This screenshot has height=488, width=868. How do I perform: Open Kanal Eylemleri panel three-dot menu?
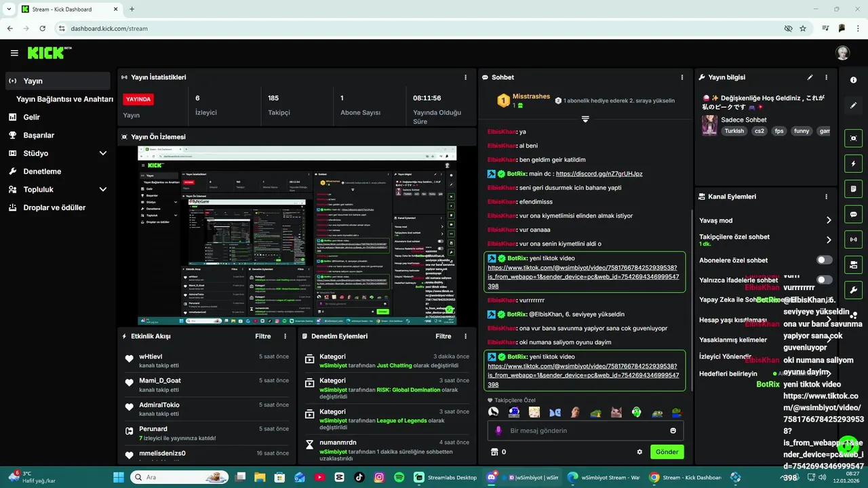pyautogui.click(x=826, y=197)
